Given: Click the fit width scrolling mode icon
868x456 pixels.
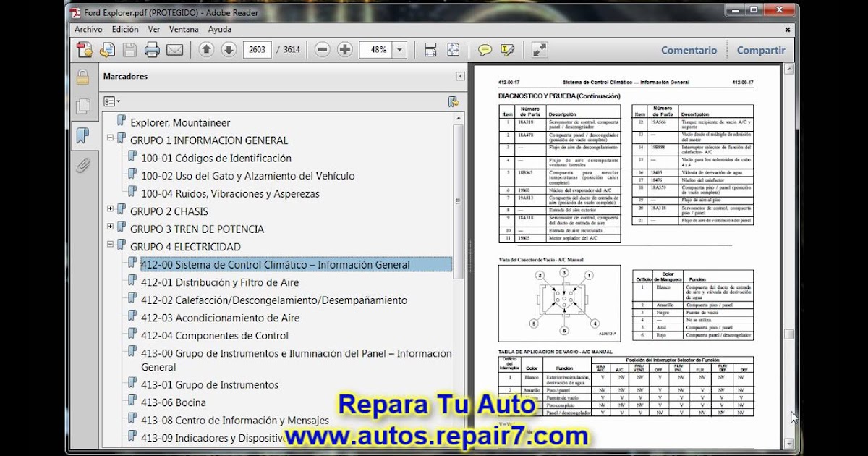Looking at the screenshot, I should (430, 50).
